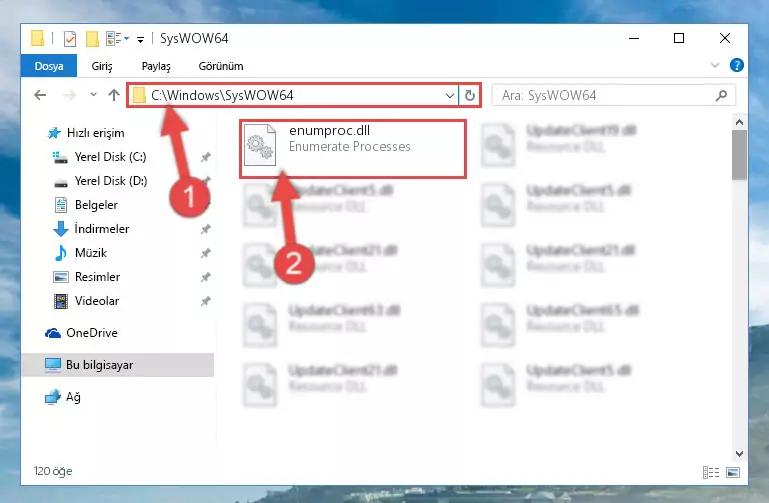Switch to the Giriş tab
Viewport: 769px width, 503px height.
click(102, 66)
